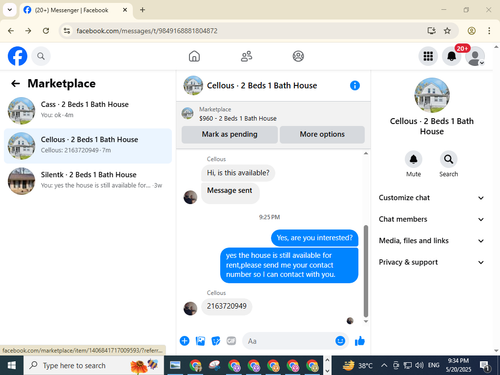
Task: Click the 'Hi, is this available?' message
Action: tap(238, 173)
